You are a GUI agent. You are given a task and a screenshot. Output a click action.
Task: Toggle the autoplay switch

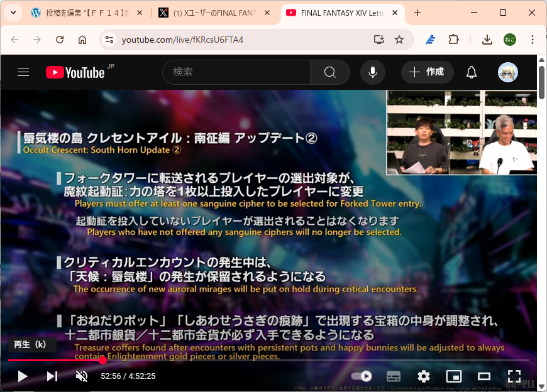362,376
